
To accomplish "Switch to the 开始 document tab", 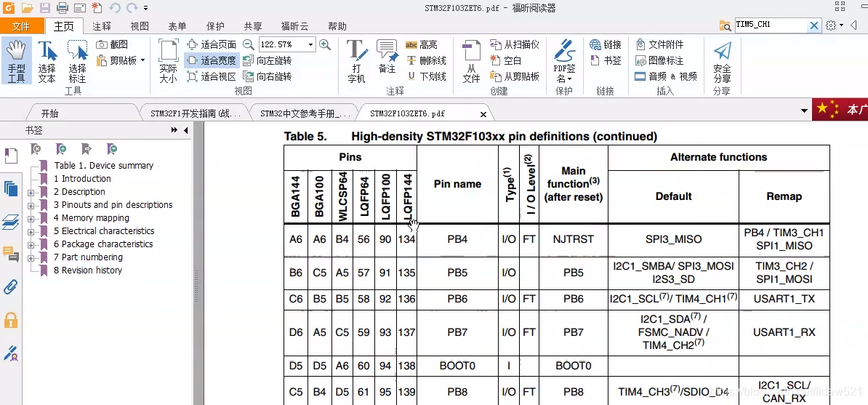I will point(50,113).
